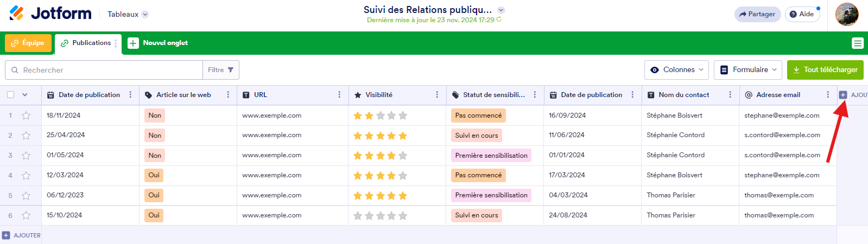Toggle the favorite star on row 4
The width and height of the screenshot is (868, 244).
click(x=26, y=176)
